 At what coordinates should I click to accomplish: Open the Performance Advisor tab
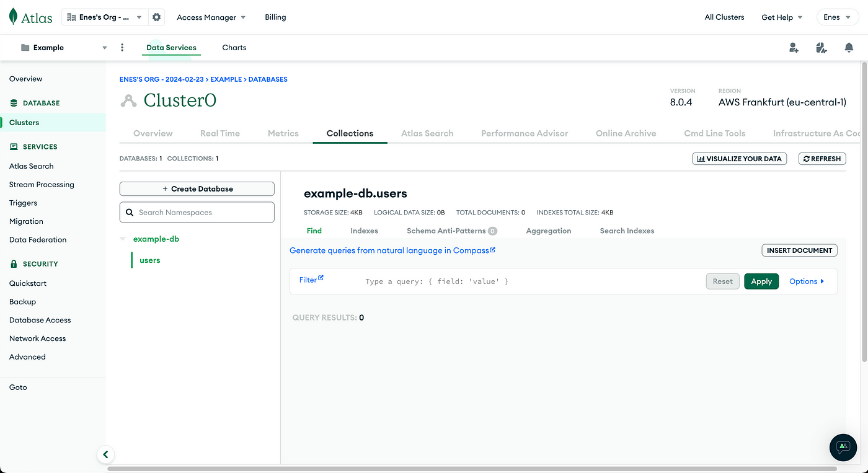(525, 133)
